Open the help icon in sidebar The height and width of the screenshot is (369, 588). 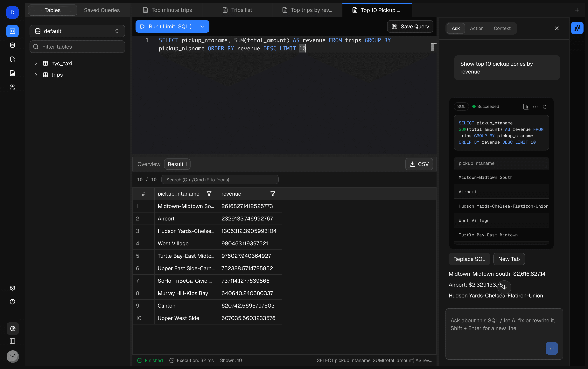pos(12,302)
